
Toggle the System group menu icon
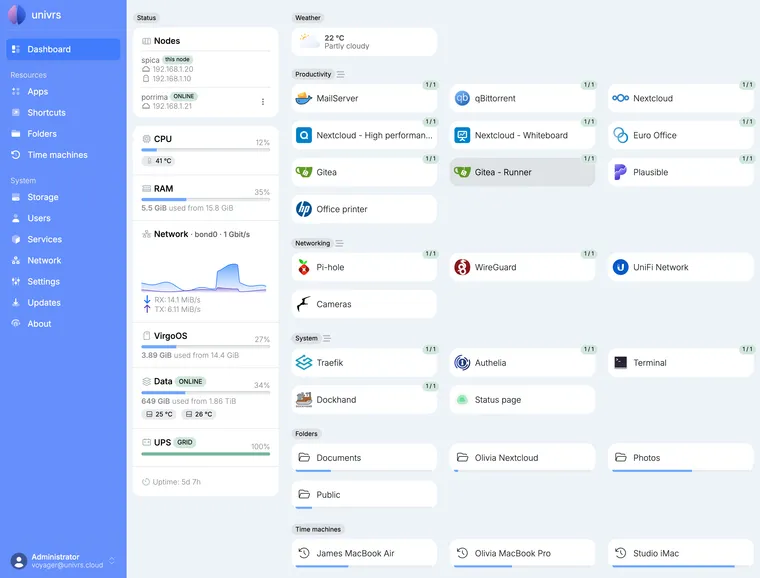pos(327,338)
